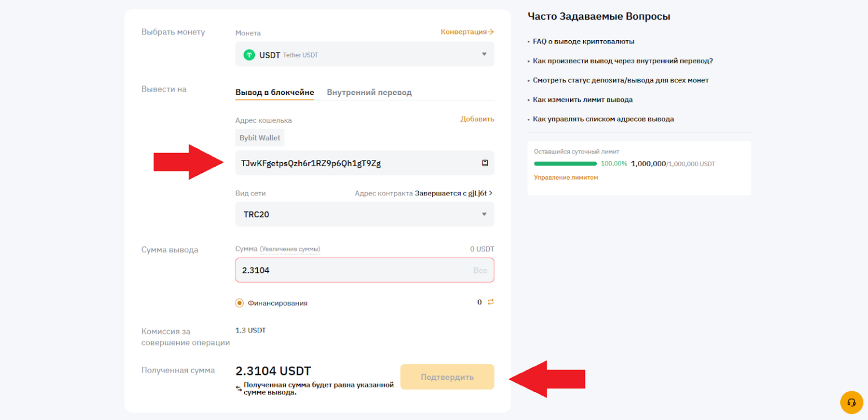Select the Финансирования radio button
Screen dimensions: 868x420
pyautogui.click(x=240, y=303)
